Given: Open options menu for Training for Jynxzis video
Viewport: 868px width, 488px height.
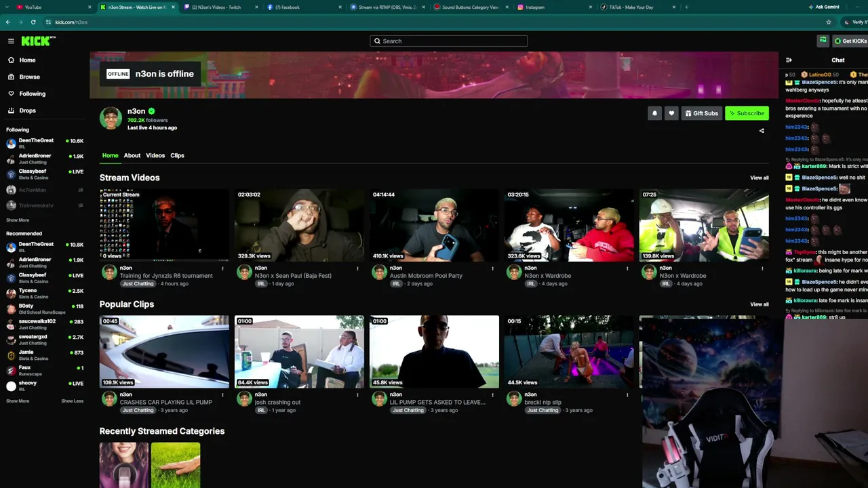Looking at the screenshot, I should tap(222, 269).
